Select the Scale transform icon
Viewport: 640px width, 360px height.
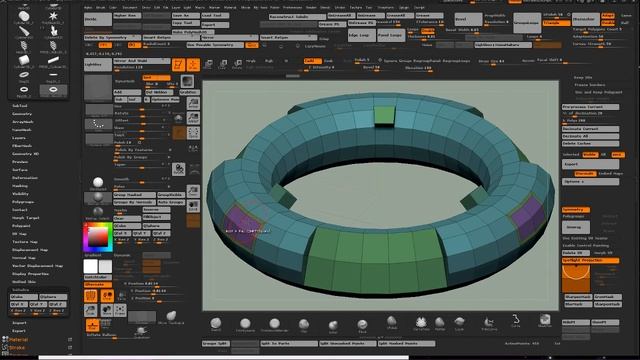[223, 64]
